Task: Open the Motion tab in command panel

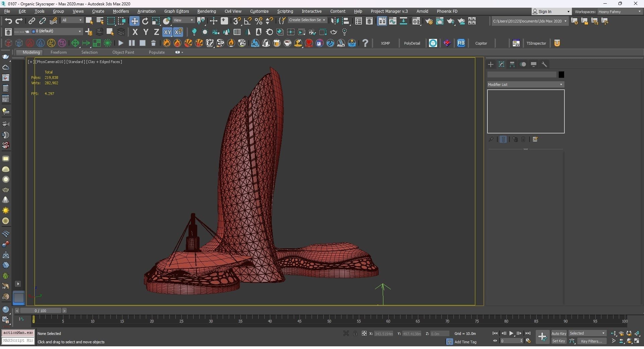Action: point(523,64)
